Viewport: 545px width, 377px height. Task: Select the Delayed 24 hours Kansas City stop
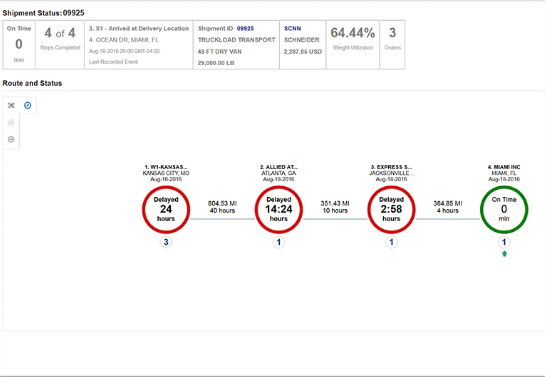(x=166, y=210)
